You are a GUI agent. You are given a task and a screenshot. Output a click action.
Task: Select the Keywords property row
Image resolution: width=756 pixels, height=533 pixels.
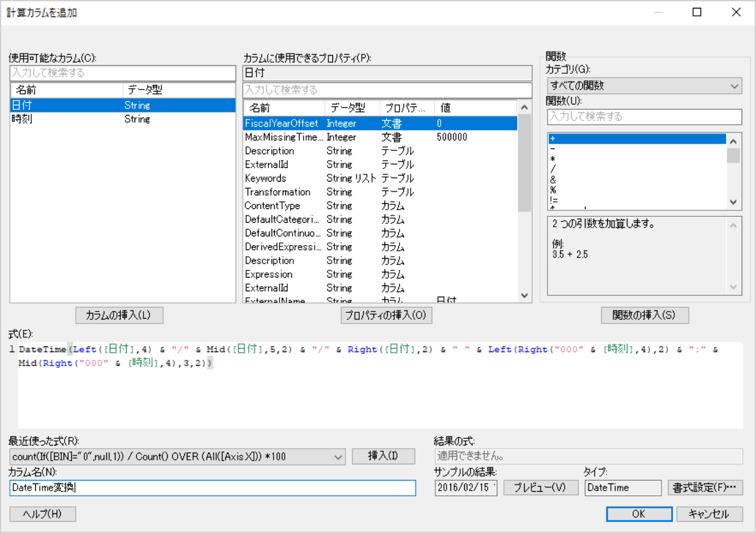[x=380, y=178]
